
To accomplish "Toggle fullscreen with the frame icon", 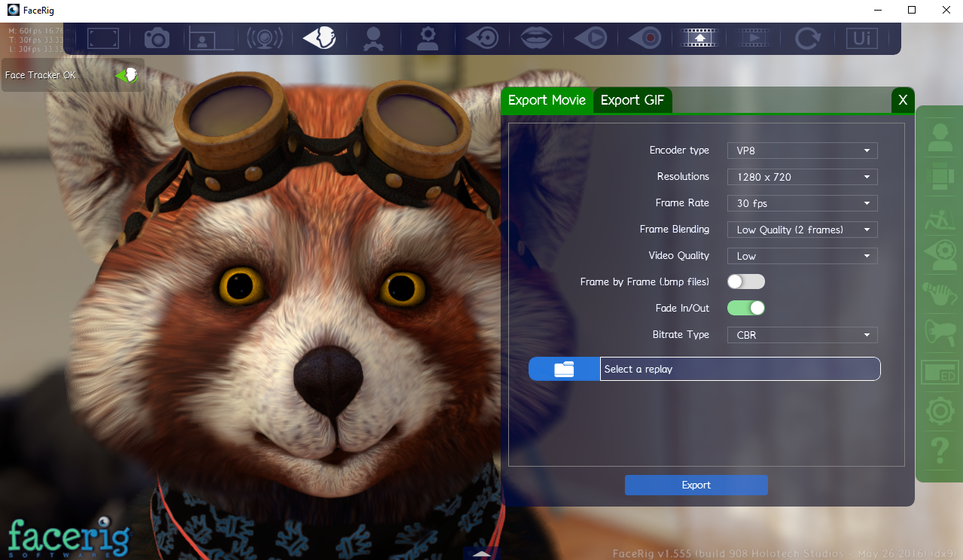I will pyautogui.click(x=103, y=38).
